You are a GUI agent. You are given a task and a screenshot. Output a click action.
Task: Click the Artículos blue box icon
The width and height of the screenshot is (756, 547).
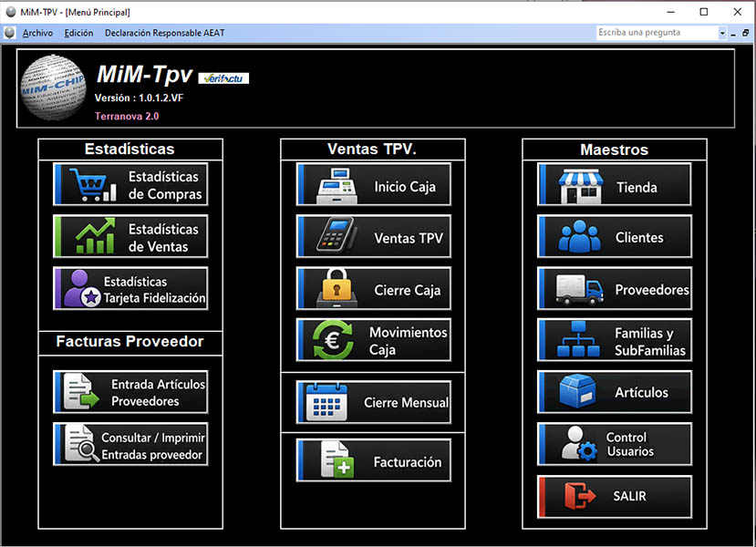(577, 391)
